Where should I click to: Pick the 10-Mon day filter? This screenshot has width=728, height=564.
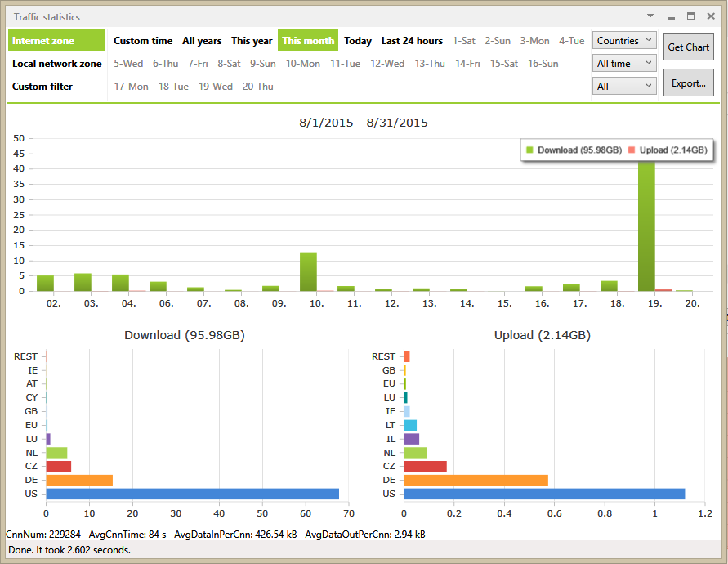pos(302,64)
